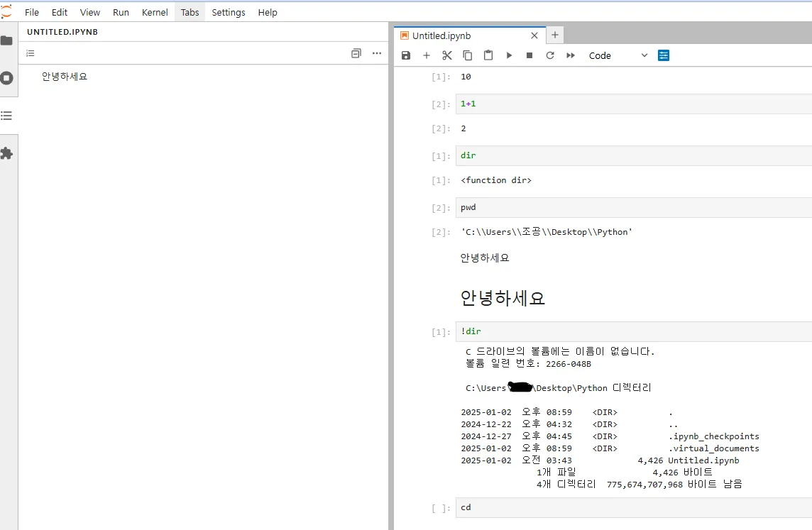Viewport: 812px width, 530px height.
Task: Open the running terminals and kernels panel
Action: click(x=6, y=78)
